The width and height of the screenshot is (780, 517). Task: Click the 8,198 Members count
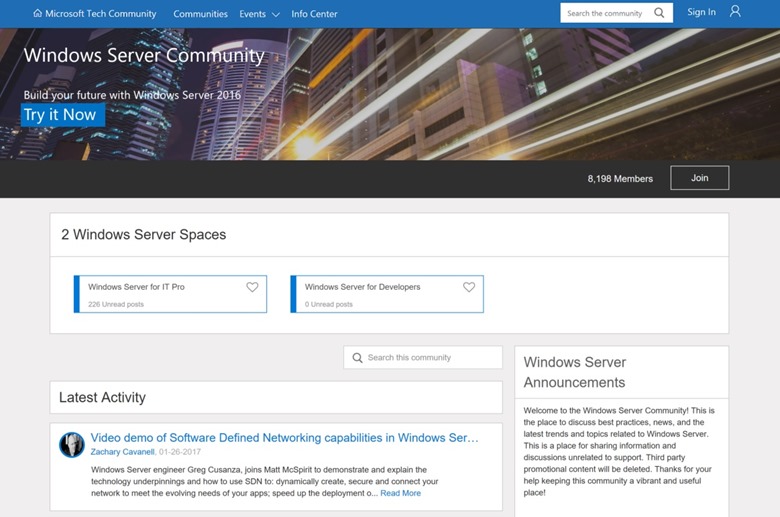(620, 179)
